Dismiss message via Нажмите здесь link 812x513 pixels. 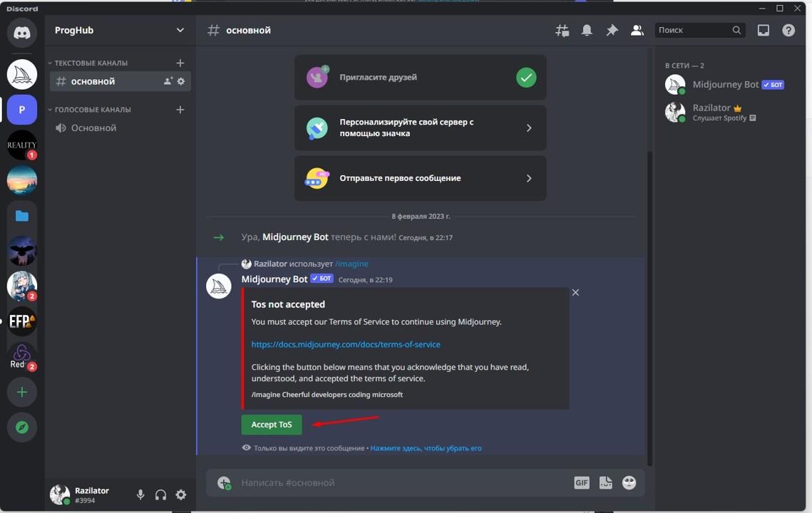click(426, 448)
